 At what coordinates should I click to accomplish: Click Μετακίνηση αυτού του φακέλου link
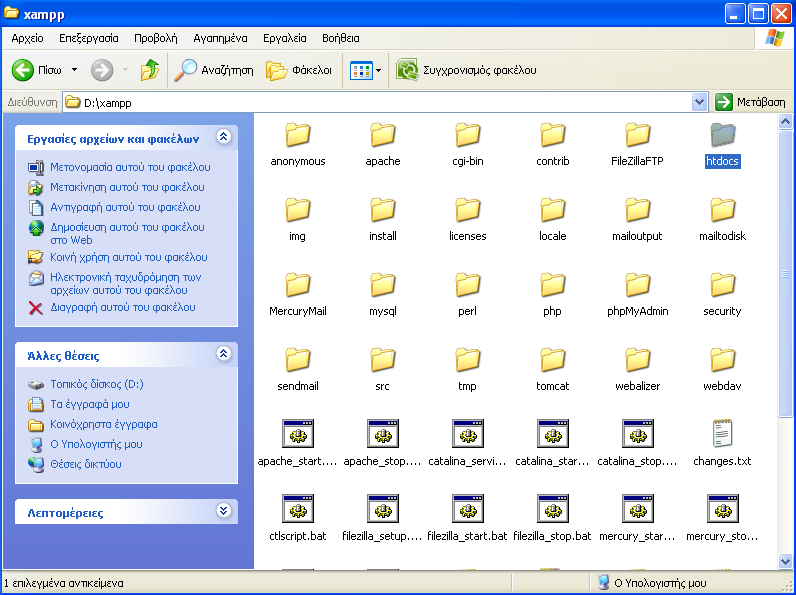(x=127, y=187)
